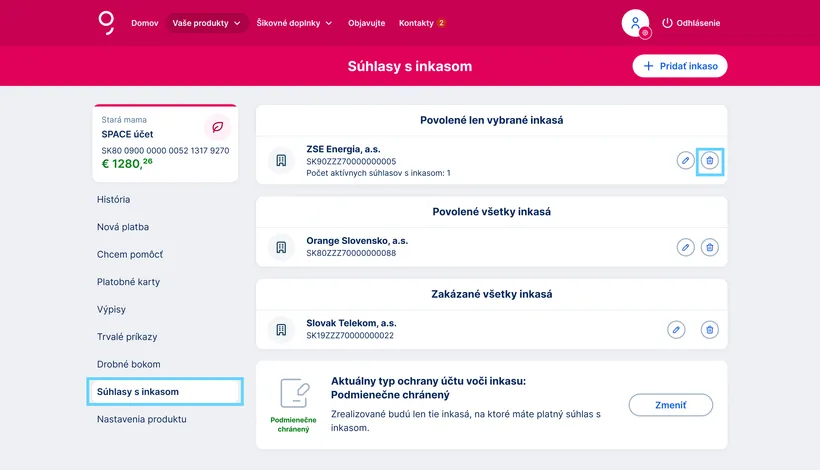
Task: Edit the Slovak Telekom inkaso entry
Action: tap(677, 329)
